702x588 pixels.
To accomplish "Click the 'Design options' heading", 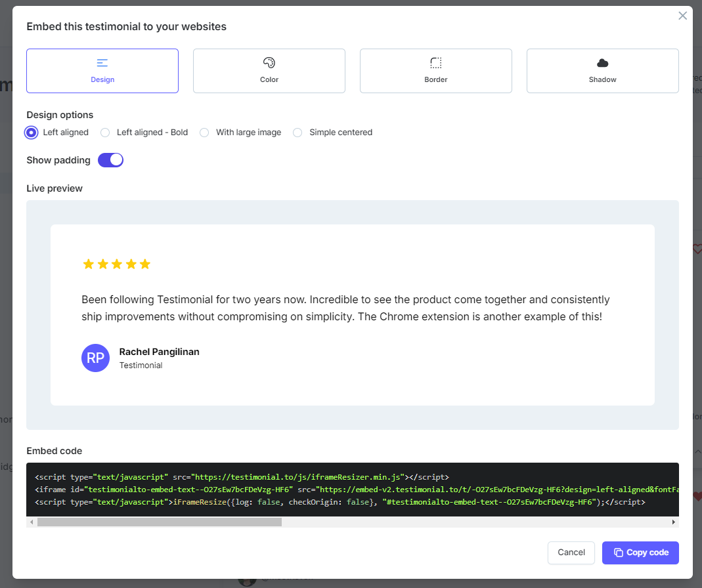I will coord(60,115).
